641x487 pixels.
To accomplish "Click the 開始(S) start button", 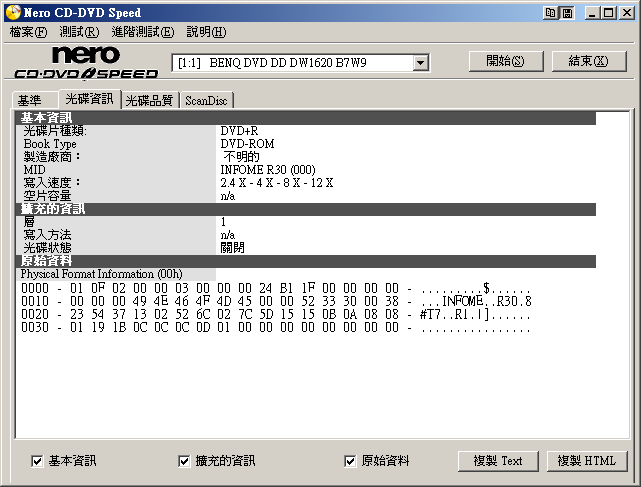I will click(x=506, y=61).
